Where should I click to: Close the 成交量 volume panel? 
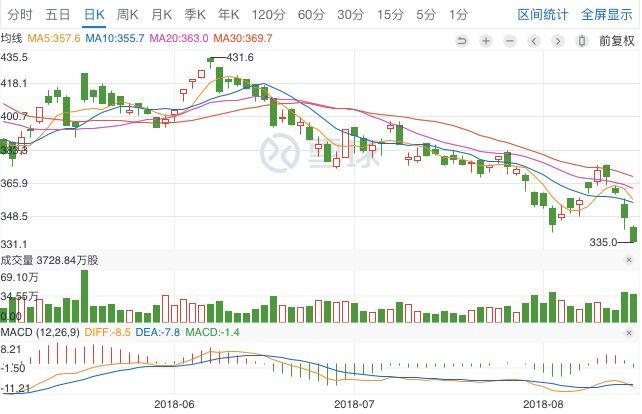629,260
